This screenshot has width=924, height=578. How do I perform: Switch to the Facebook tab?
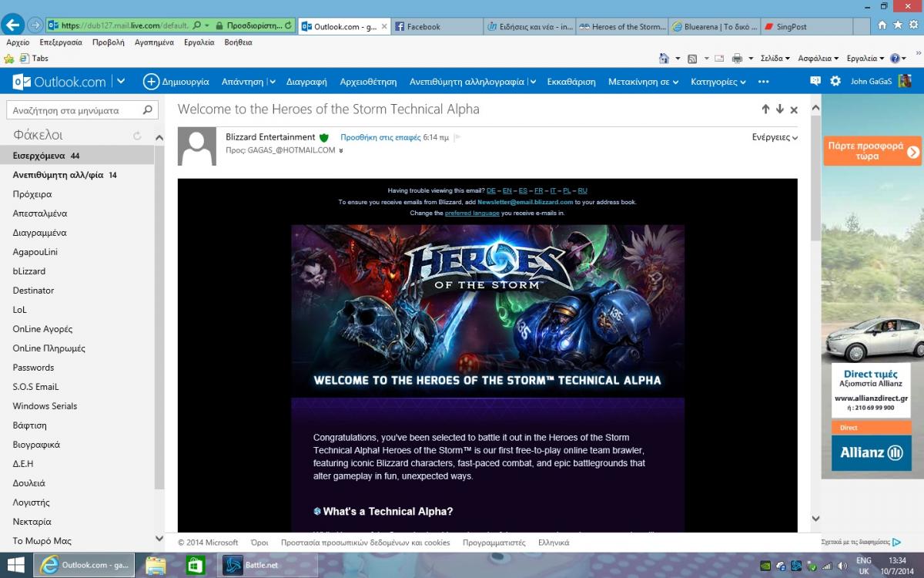[x=436, y=26]
